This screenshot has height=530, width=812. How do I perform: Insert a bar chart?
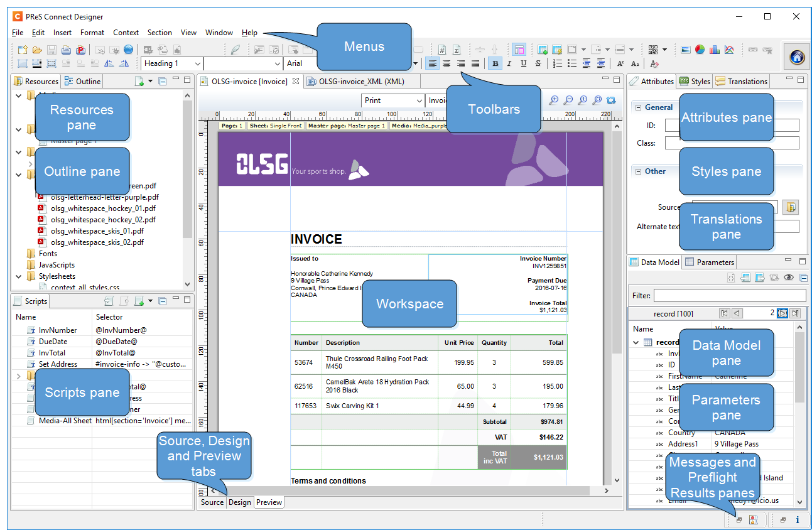click(715, 50)
